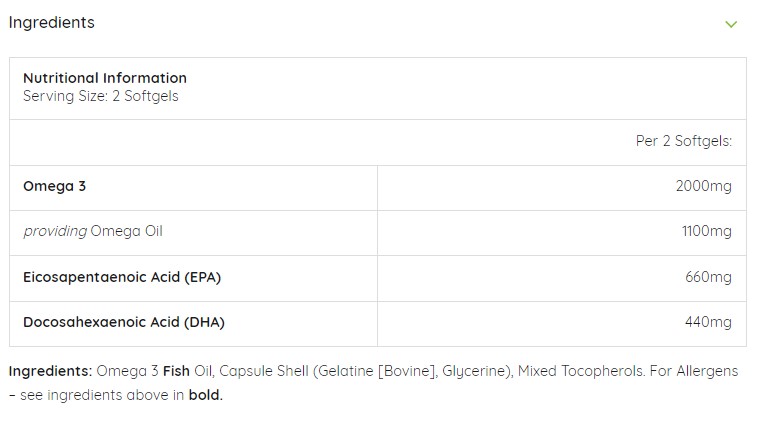Select the 440mg value
Image resolution: width=758 pixels, height=429 pixels.
[708, 322]
